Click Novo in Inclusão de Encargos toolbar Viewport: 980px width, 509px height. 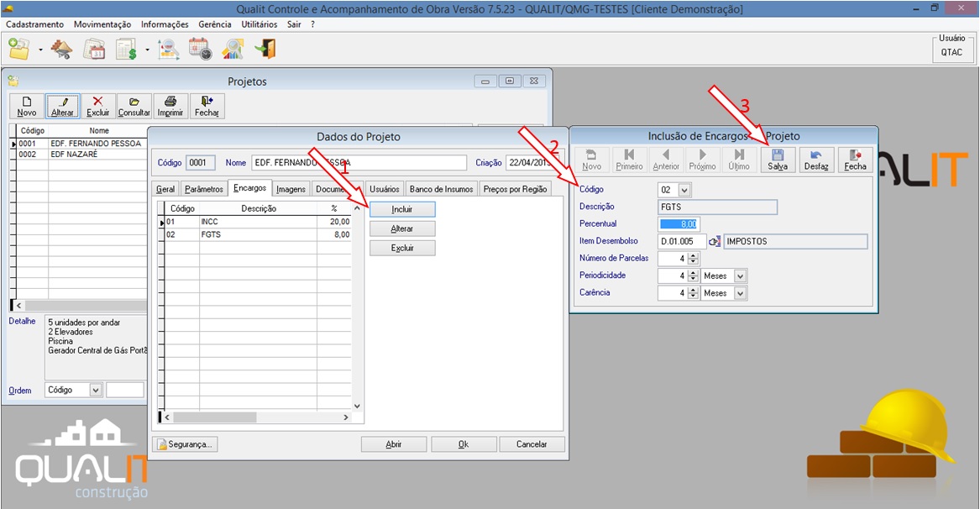click(591, 160)
